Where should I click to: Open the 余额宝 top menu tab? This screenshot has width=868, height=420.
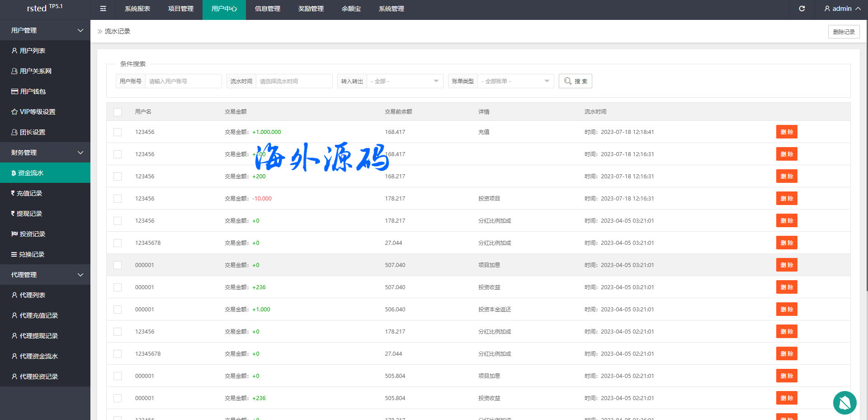coord(351,9)
